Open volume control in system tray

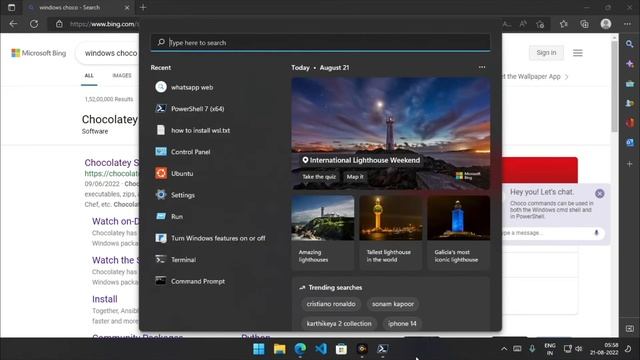(x=579, y=349)
